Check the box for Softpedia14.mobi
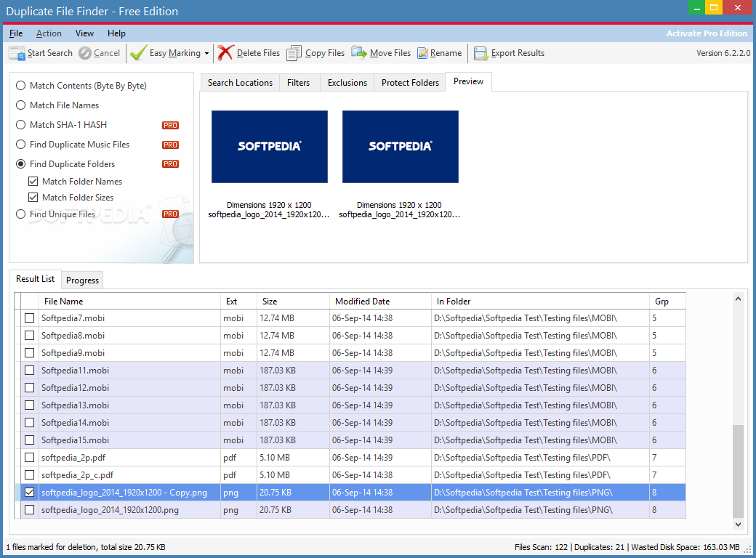This screenshot has height=558, width=756. click(29, 423)
